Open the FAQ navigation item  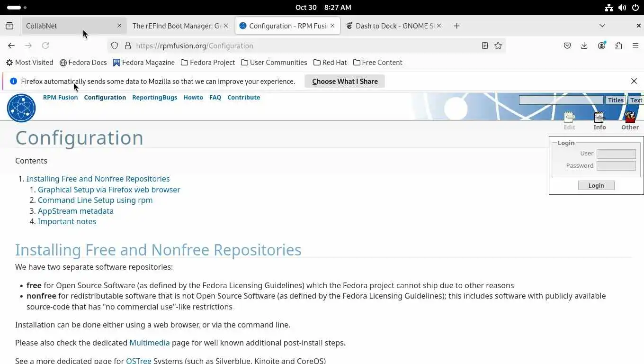click(215, 97)
